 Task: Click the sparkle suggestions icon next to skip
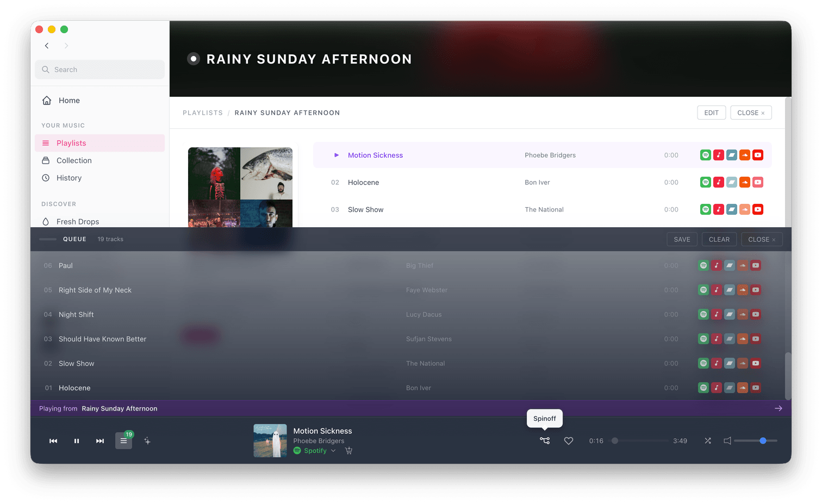point(147,440)
